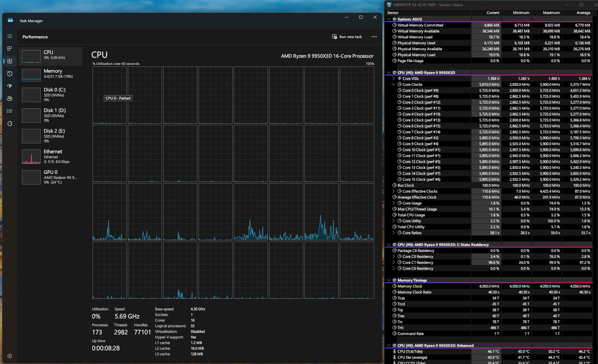Image resolution: width=598 pixels, height=364 pixels.
Task: Select the Total CPU Usage sensor row
Action: [x=411, y=215]
